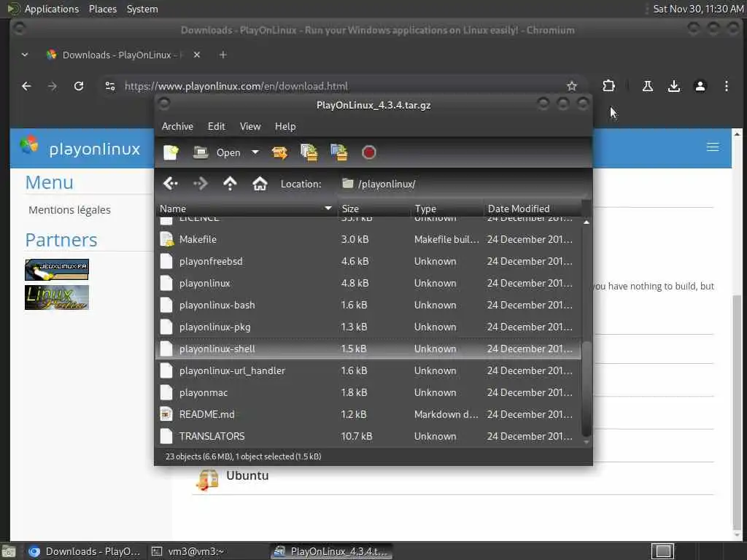Reload the page in Chromium

[x=79, y=86]
